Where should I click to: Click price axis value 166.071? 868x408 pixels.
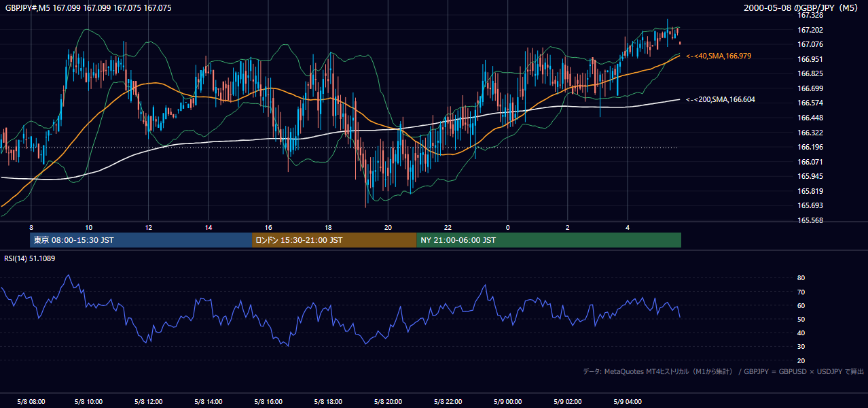coord(810,162)
